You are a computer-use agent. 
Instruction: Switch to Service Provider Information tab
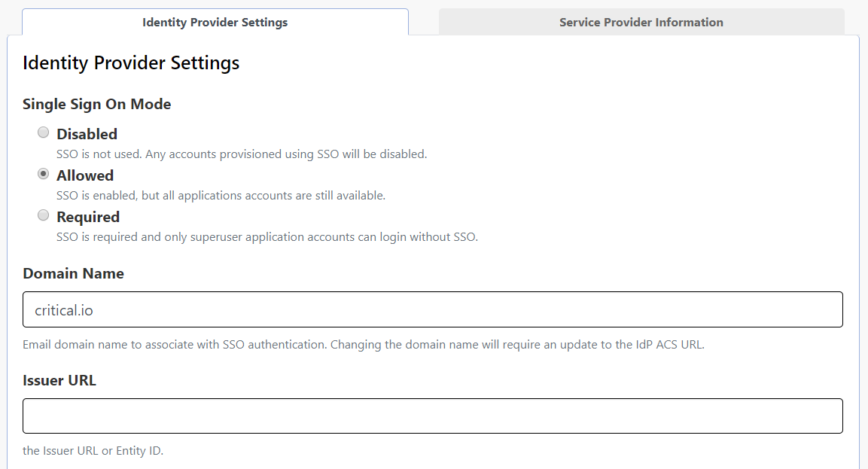641,23
